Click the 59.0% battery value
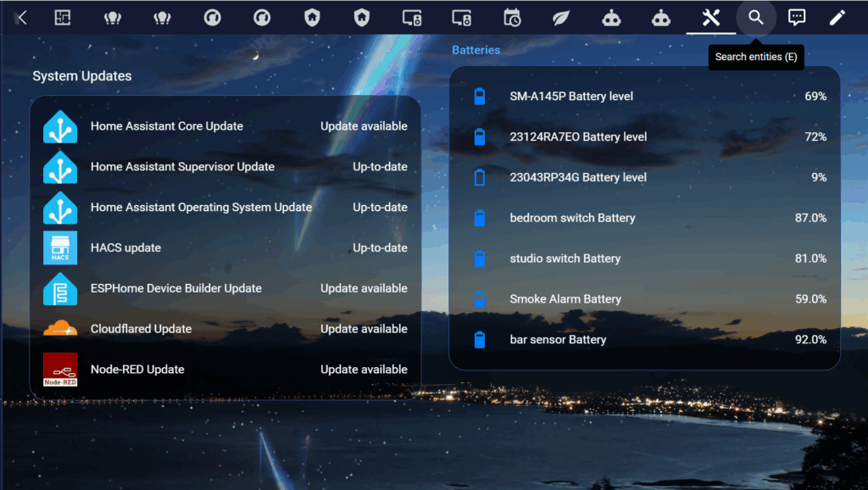Screen dimensions: 868x490 click(x=810, y=299)
